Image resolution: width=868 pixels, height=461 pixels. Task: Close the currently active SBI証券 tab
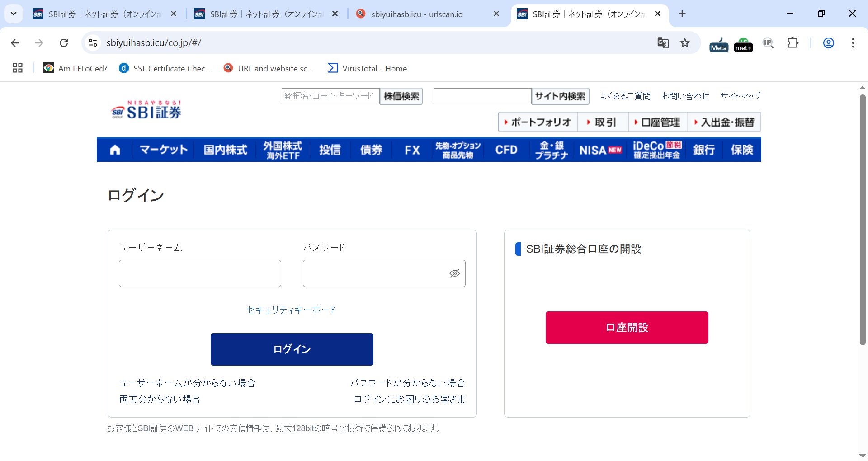point(658,14)
